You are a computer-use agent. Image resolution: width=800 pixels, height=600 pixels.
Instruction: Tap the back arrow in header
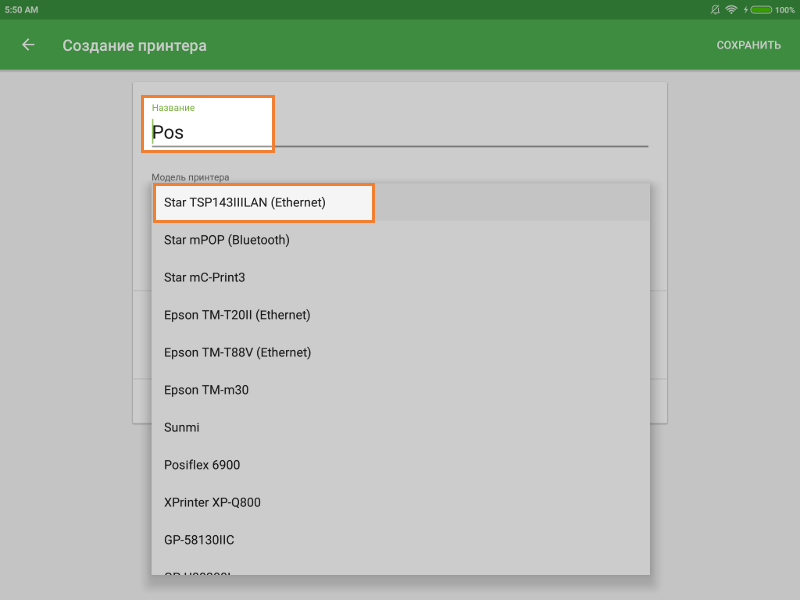[28, 45]
